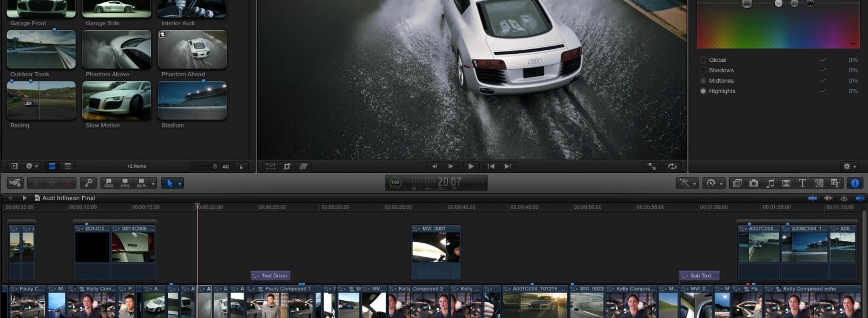Open the Music and Sound browser

(x=770, y=183)
